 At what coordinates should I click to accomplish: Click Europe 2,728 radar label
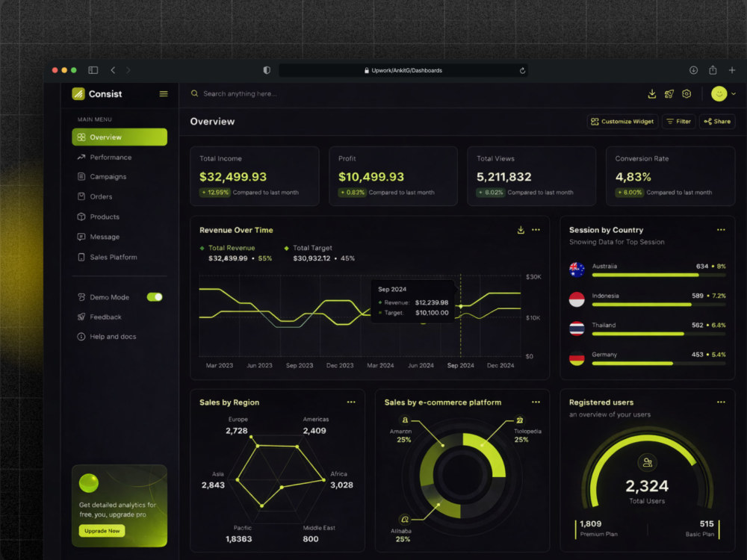pos(237,426)
